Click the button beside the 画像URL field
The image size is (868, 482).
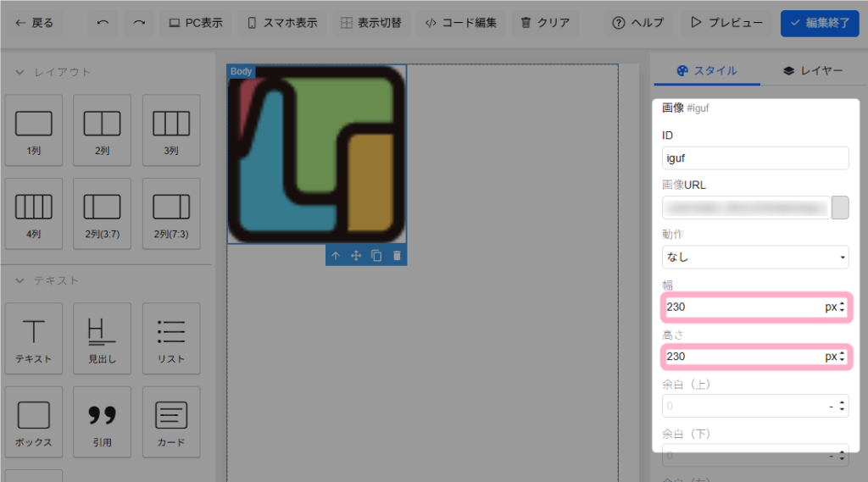coord(840,208)
